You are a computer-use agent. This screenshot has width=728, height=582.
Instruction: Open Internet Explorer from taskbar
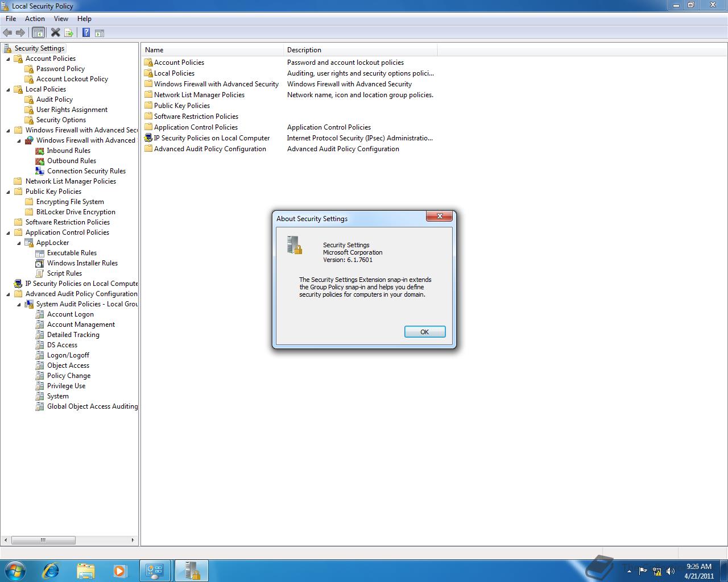[51, 571]
